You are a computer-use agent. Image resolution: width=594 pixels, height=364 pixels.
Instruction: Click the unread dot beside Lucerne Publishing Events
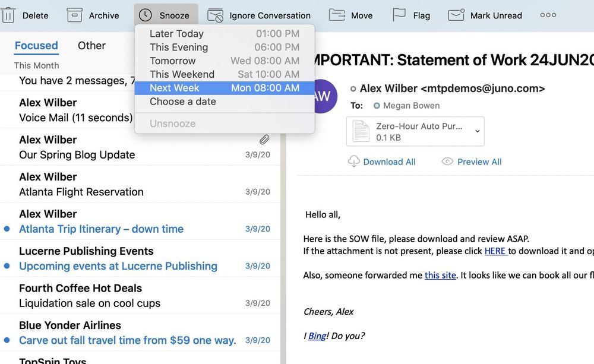click(7, 266)
